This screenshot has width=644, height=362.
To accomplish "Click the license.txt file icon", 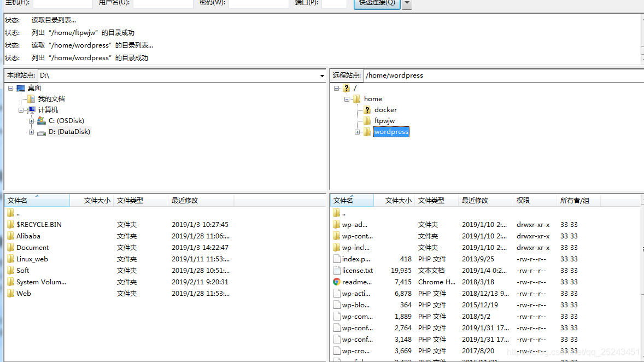I will pyautogui.click(x=336, y=270).
